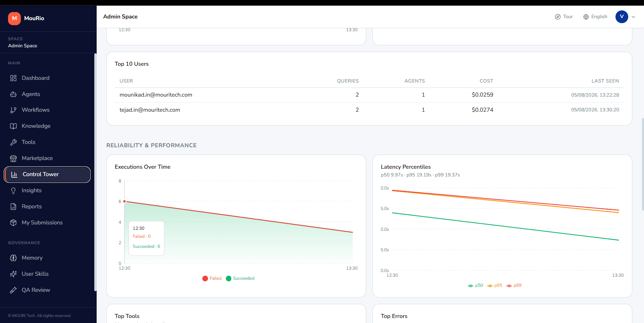Open the Marketplace store icon

pos(13,158)
